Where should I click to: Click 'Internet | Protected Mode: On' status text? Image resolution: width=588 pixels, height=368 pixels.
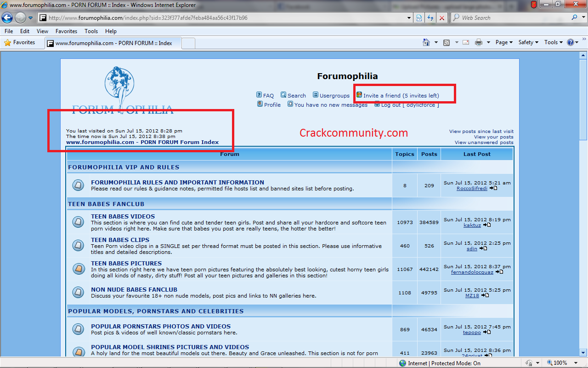click(x=444, y=363)
